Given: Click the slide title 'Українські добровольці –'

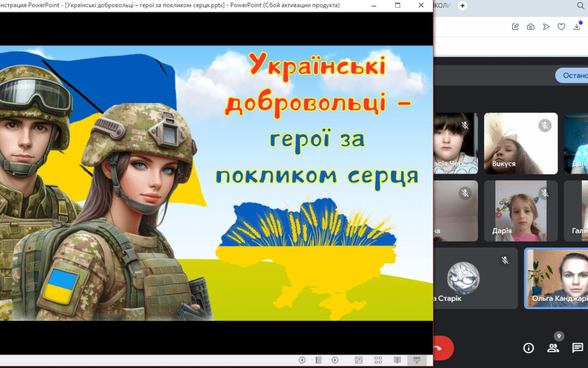Looking at the screenshot, I should coord(317,85).
